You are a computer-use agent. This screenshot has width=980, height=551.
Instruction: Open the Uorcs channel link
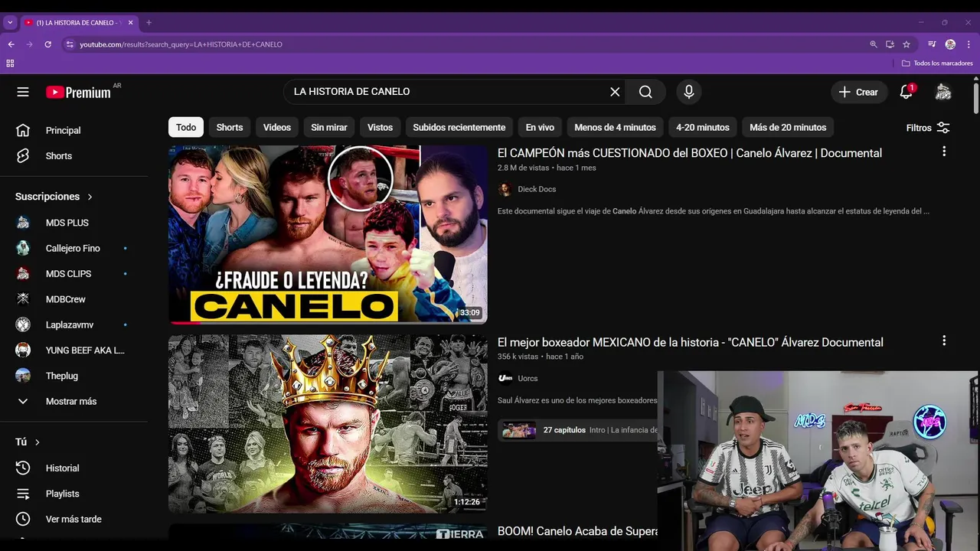pyautogui.click(x=528, y=378)
